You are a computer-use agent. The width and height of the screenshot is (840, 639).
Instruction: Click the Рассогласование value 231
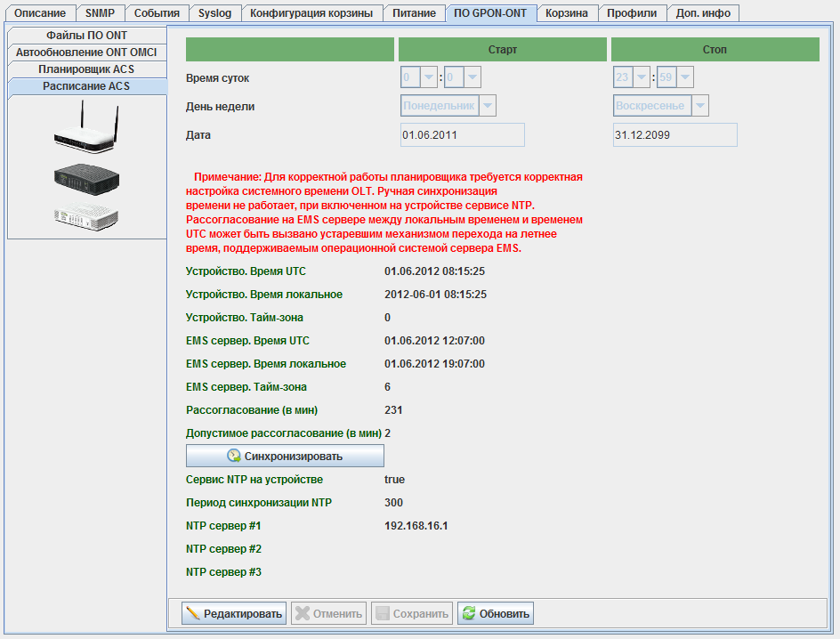coord(393,410)
